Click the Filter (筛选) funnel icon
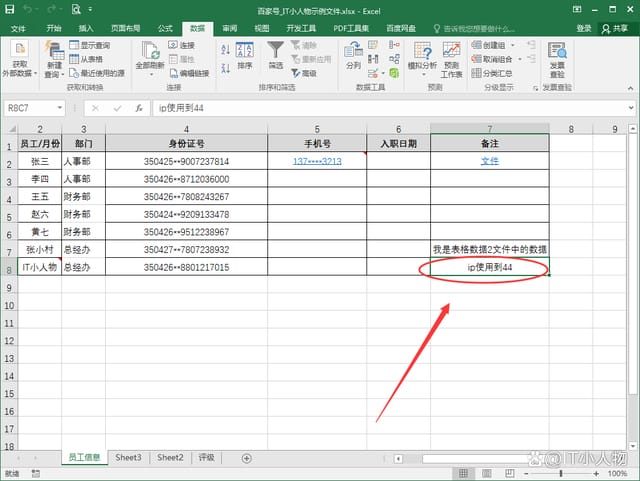 275,53
